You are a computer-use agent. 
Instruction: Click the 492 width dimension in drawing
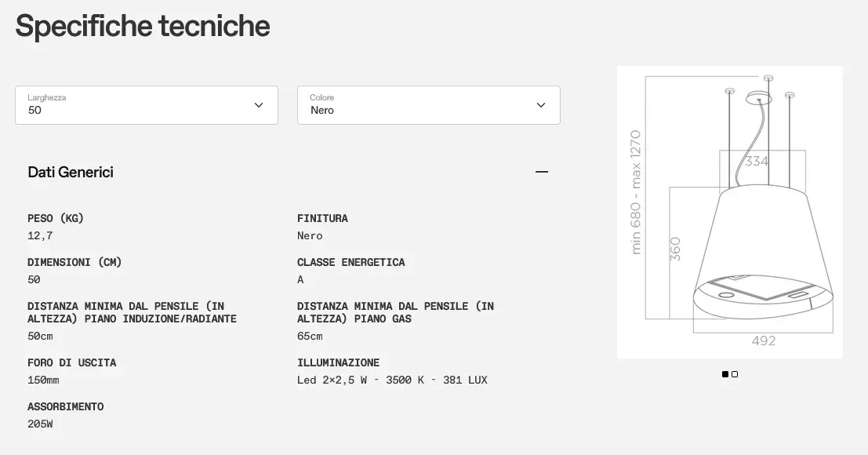click(763, 340)
